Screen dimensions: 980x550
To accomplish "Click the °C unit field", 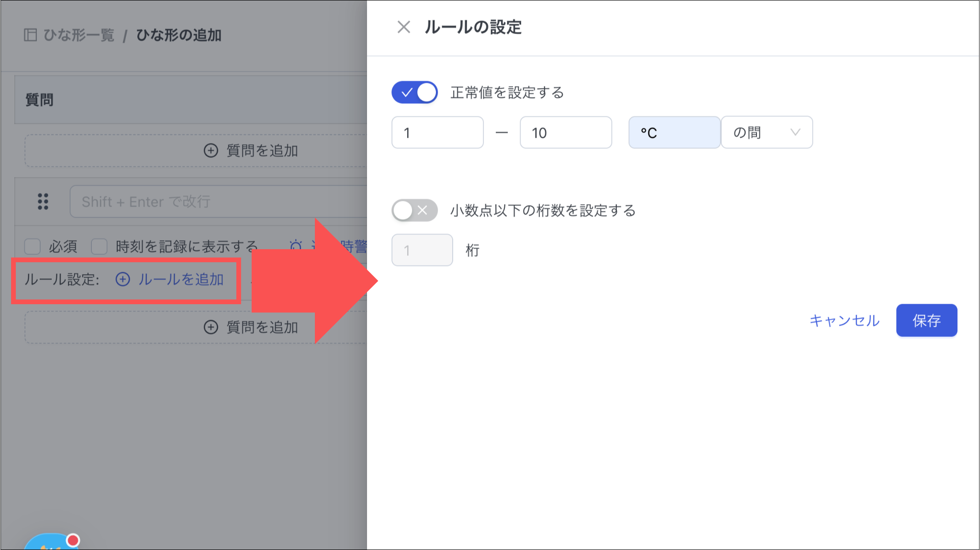I will click(674, 132).
